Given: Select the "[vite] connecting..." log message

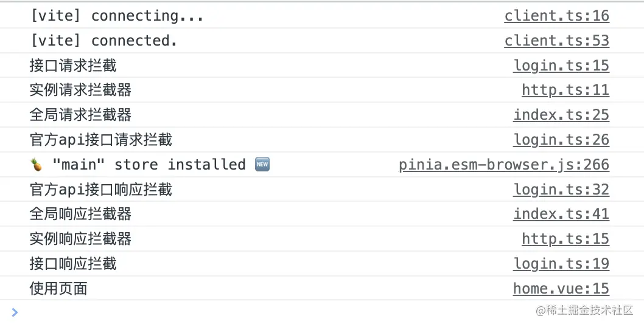Looking at the screenshot, I should [117, 16].
